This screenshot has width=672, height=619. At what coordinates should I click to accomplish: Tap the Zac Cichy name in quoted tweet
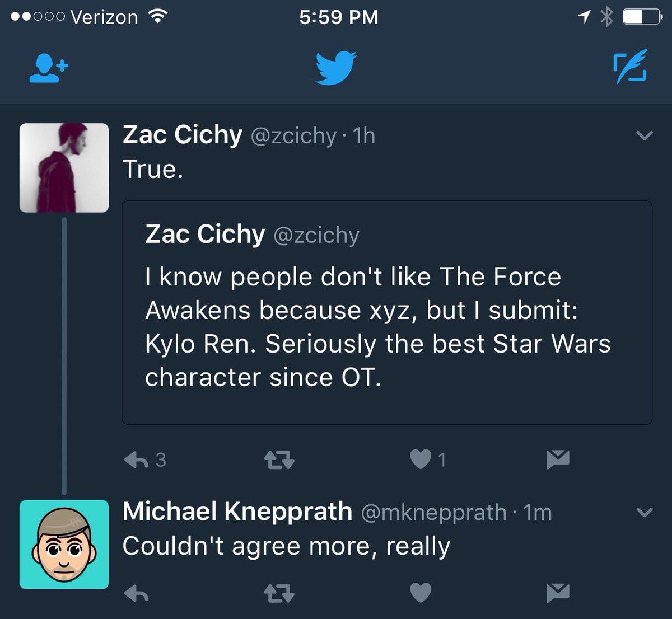point(205,235)
